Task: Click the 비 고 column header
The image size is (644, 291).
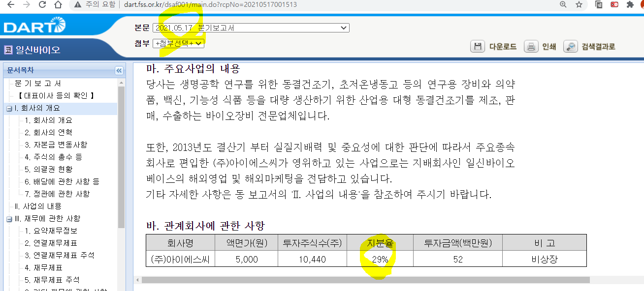Action: 545,243
